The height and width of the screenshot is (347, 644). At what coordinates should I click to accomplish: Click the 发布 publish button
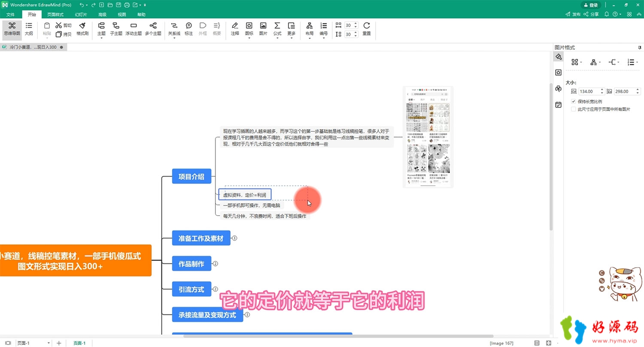click(x=573, y=14)
